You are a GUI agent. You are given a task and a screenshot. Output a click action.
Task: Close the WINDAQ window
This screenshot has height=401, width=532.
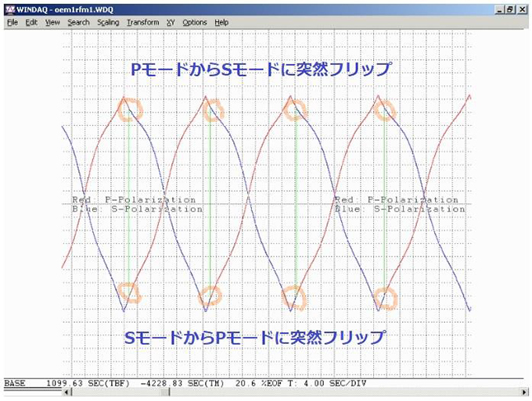pyautogui.click(x=522, y=9)
